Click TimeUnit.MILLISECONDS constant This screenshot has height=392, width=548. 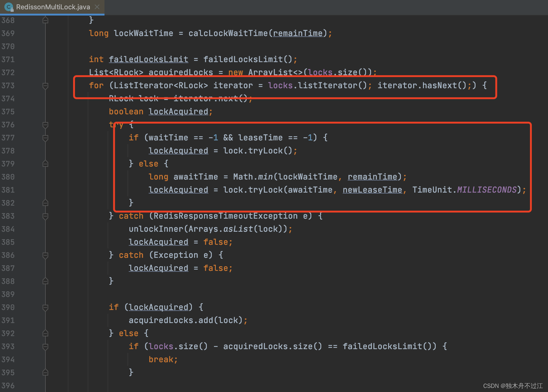click(x=464, y=190)
